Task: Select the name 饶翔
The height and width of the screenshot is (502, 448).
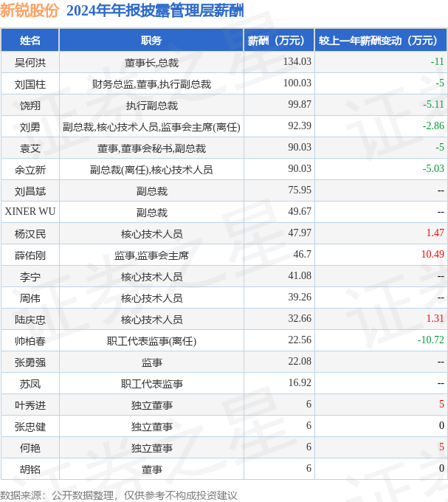Action: point(30,106)
